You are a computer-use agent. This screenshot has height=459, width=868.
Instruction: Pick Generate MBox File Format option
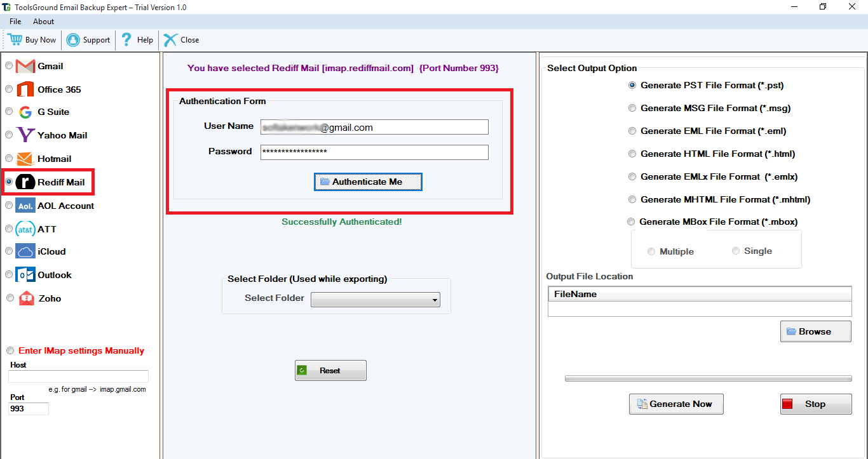631,222
